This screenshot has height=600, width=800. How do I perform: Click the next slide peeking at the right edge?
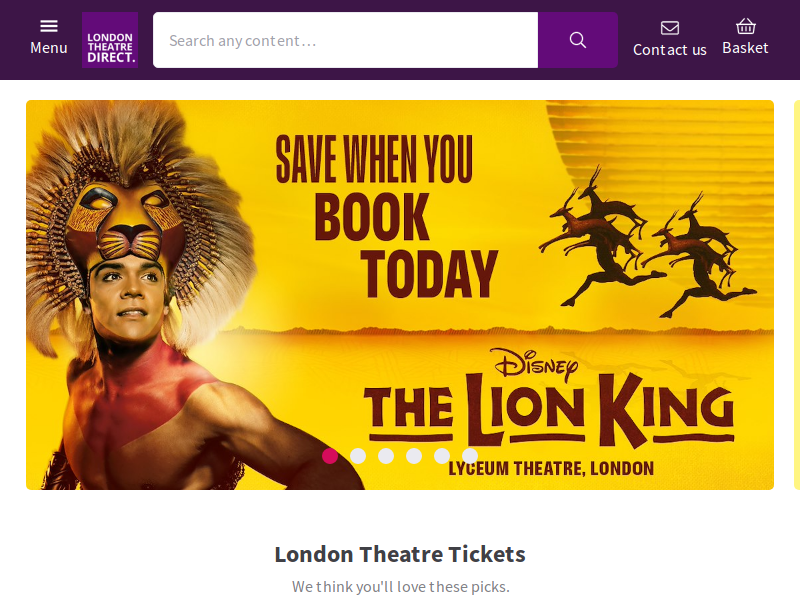[x=797, y=295]
